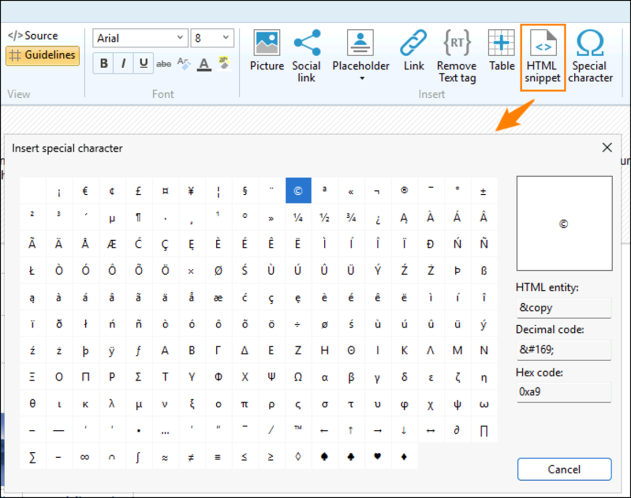631x498 pixels.
Task: Select the partial derivative ∂ symbol
Action: (x=457, y=430)
